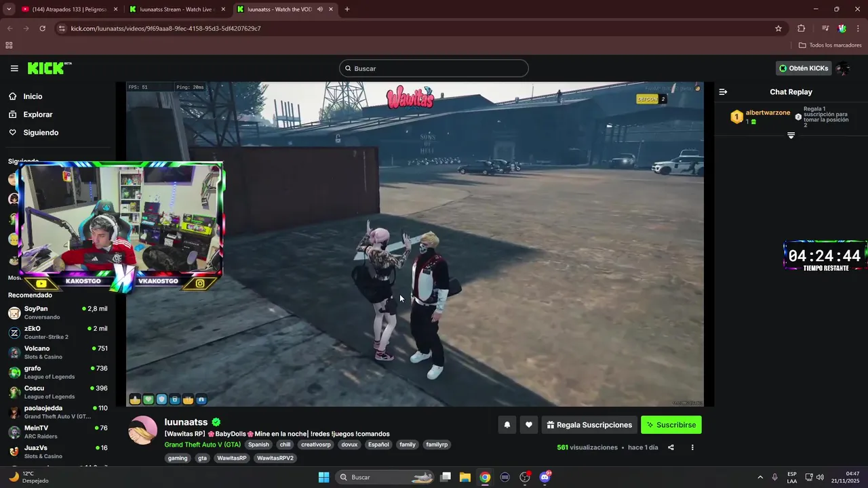Open albertwarzone leaderboard entry
Screen dimensions: 868x488
click(761, 117)
